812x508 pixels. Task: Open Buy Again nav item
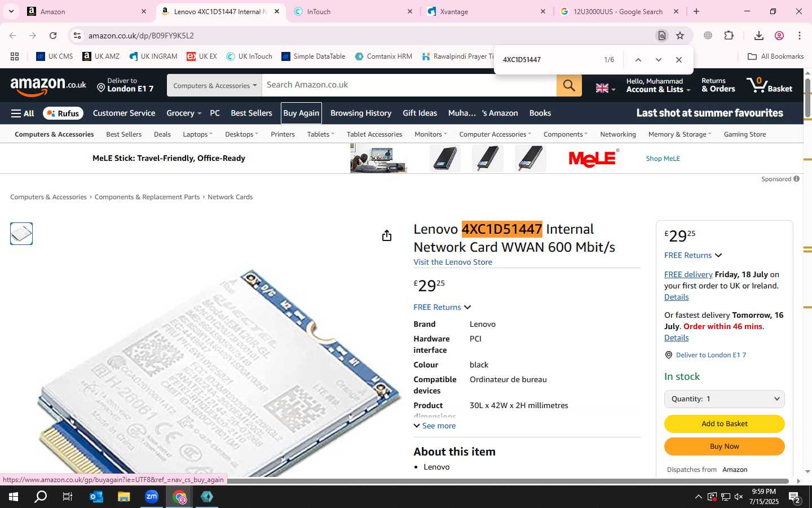[301, 113]
